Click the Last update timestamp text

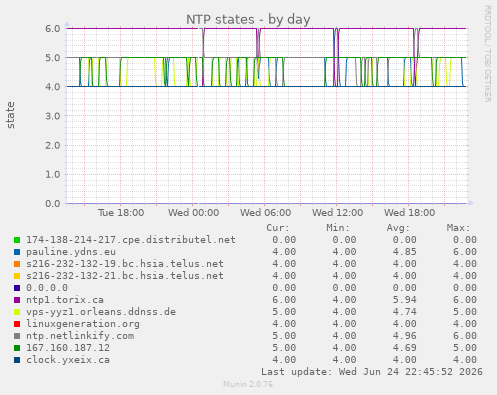point(372,372)
